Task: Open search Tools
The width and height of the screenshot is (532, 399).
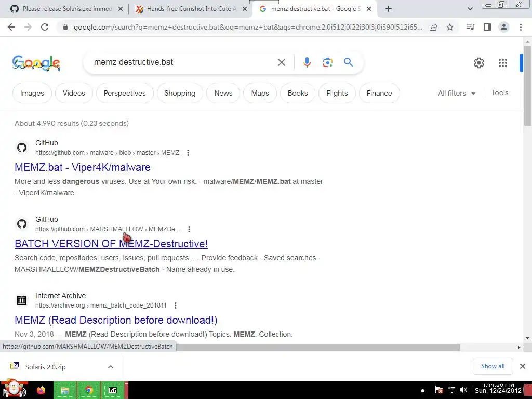Action: (x=500, y=92)
